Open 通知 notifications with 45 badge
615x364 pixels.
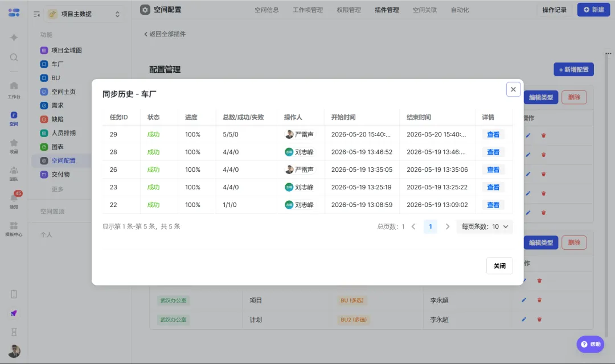point(14,200)
